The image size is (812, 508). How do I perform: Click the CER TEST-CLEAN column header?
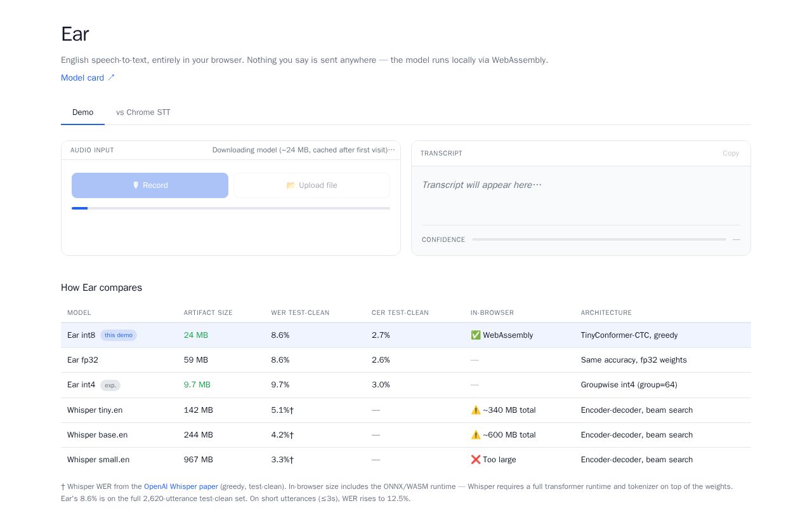[x=400, y=313]
